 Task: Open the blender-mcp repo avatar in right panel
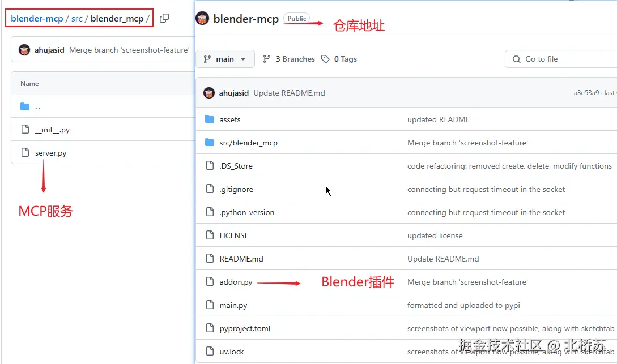click(x=202, y=18)
